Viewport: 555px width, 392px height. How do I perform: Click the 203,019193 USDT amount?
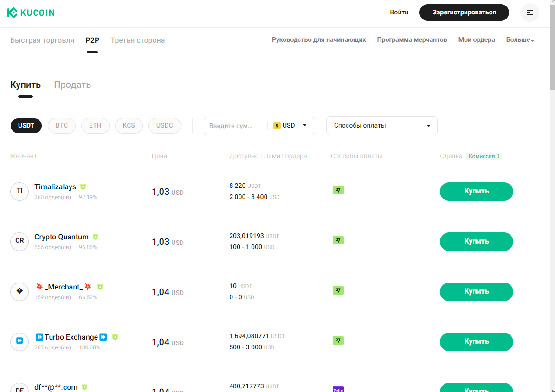[254, 236]
